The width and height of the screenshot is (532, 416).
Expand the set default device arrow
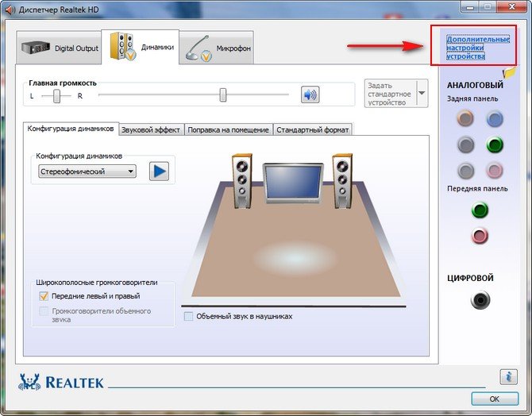click(422, 94)
